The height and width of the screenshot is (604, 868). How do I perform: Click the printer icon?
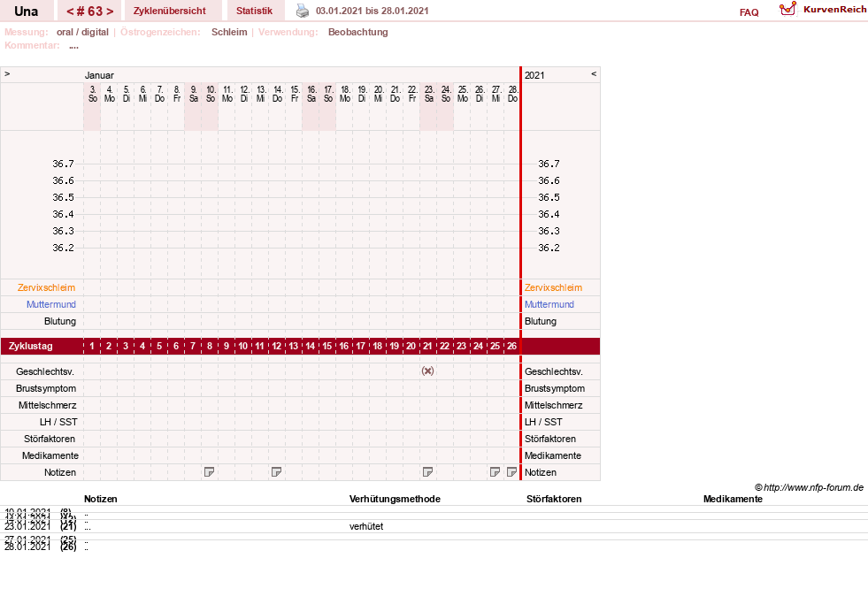click(x=303, y=11)
